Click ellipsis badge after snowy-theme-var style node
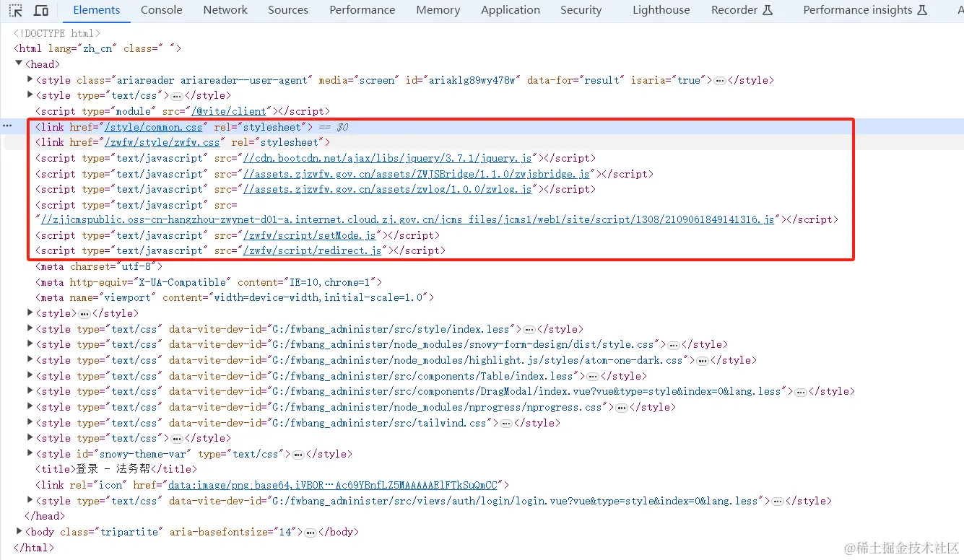 [298, 455]
